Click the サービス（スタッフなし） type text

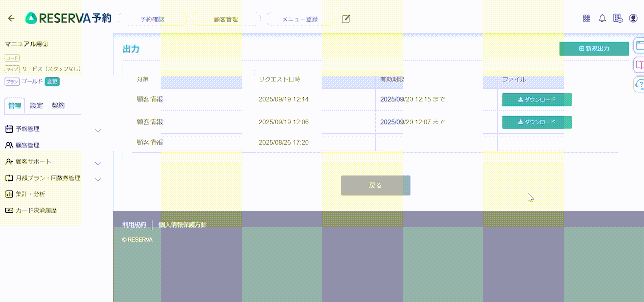(x=51, y=69)
